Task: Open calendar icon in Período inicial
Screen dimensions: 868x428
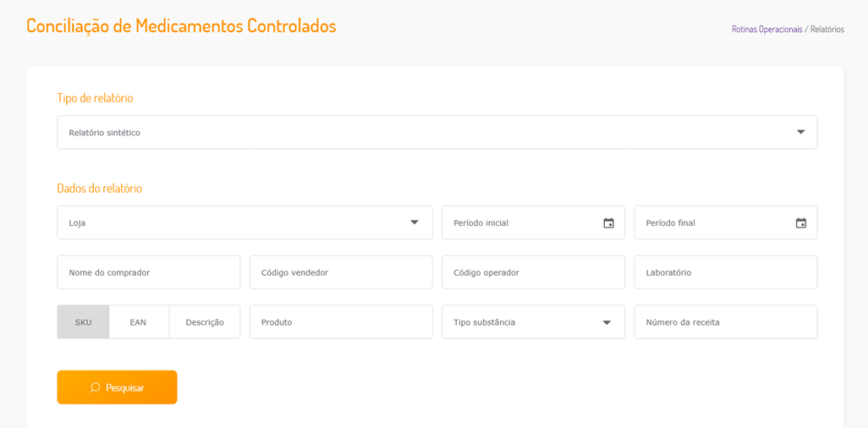Action: pos(608,223)
